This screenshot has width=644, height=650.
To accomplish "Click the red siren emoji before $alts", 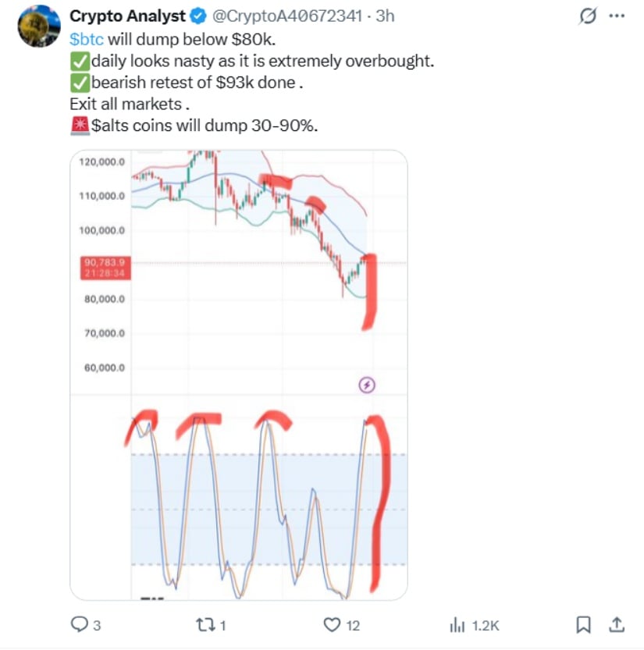I will coord(80,126).
